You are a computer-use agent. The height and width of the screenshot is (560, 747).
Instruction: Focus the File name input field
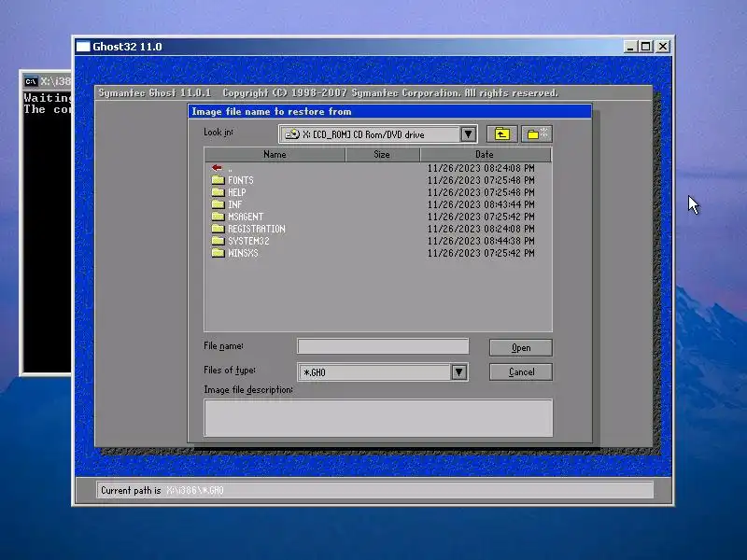click(383, 346)
